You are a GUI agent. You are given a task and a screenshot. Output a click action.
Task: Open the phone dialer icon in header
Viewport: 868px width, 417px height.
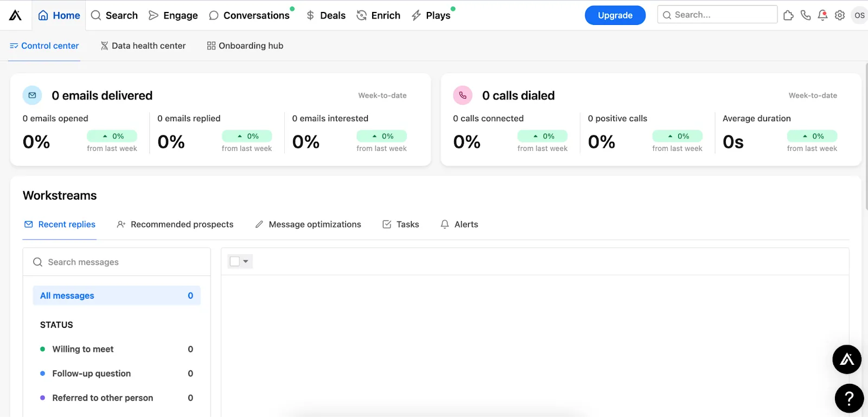[x=806, y=15]
